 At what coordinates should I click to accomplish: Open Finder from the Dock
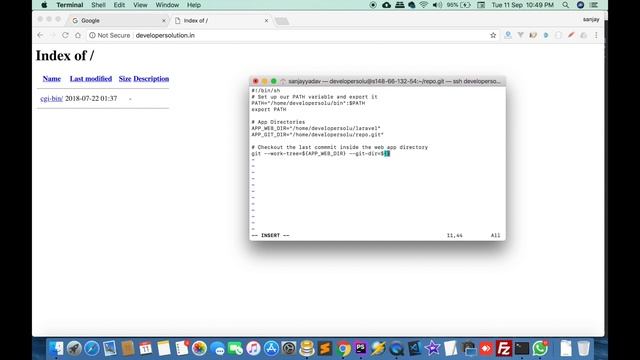click(x=56, y=349)
